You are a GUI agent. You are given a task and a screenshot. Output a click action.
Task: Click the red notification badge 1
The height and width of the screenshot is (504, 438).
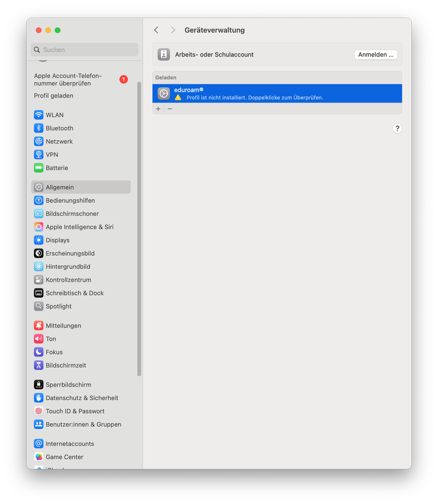(124, 79)
